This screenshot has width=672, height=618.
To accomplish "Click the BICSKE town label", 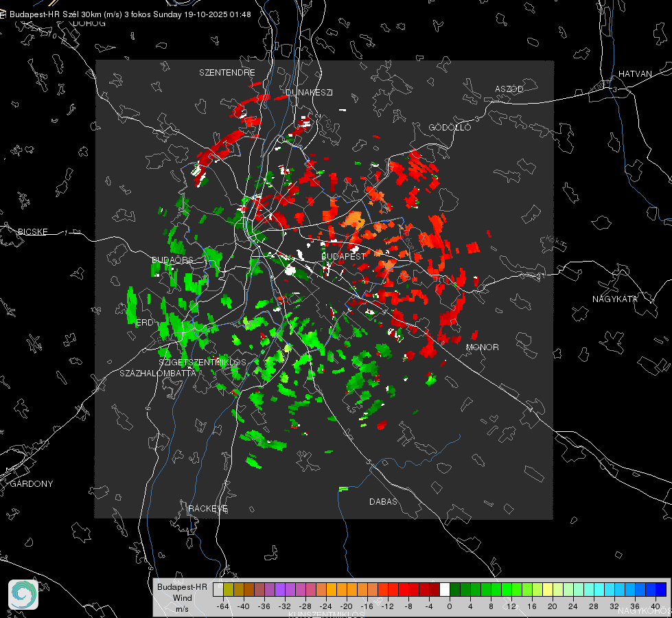I will point(33,232).
